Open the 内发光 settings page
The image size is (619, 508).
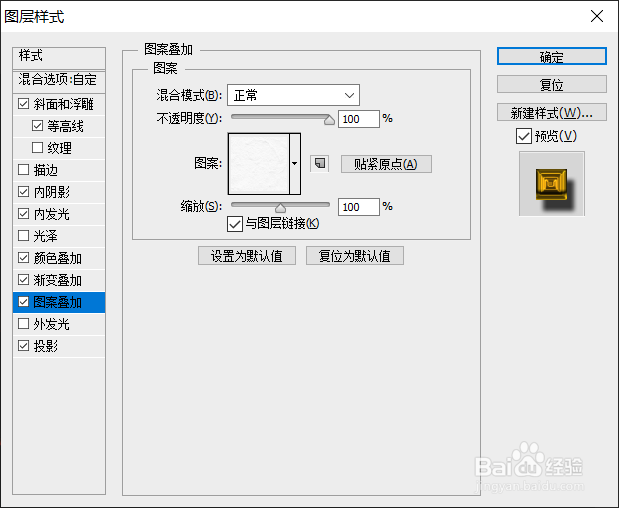[52, 214]
